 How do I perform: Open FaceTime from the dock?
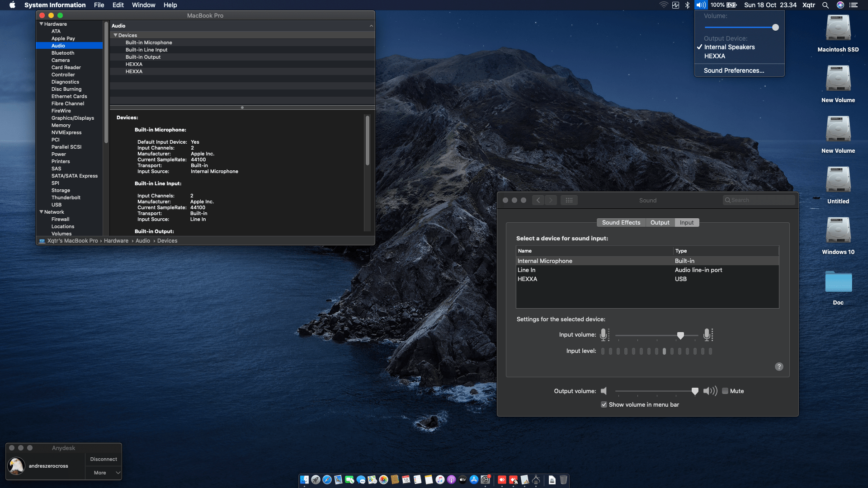(x=349, y=480)
